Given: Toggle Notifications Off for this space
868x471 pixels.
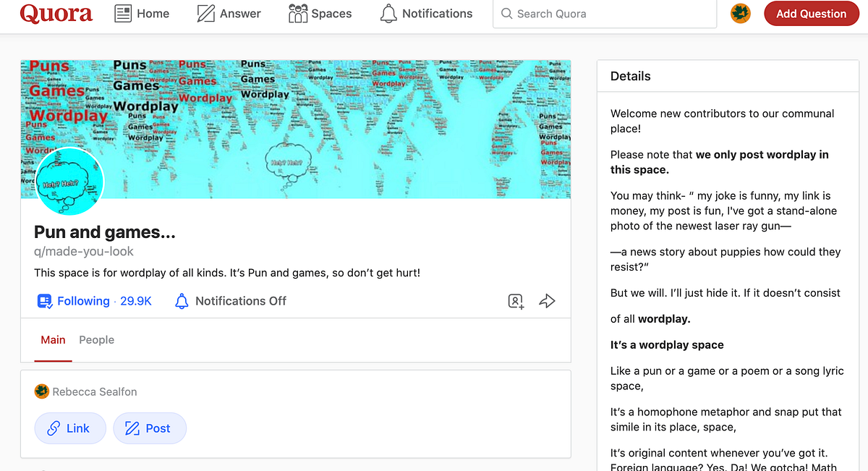Looking at the screenshot, I should click(x=231, y=301).
